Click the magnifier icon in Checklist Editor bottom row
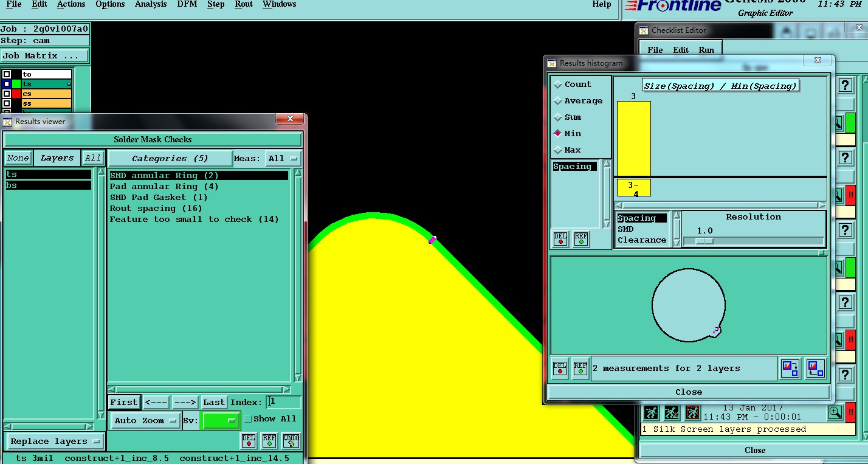This screenshot has height=464, width=868. (x=835, y=412)
